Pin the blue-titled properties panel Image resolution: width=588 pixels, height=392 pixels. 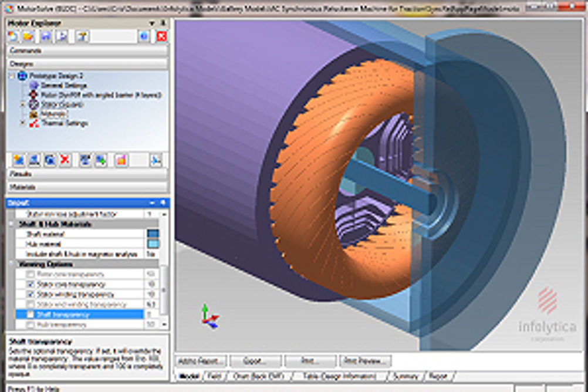[x=163, y=203]
